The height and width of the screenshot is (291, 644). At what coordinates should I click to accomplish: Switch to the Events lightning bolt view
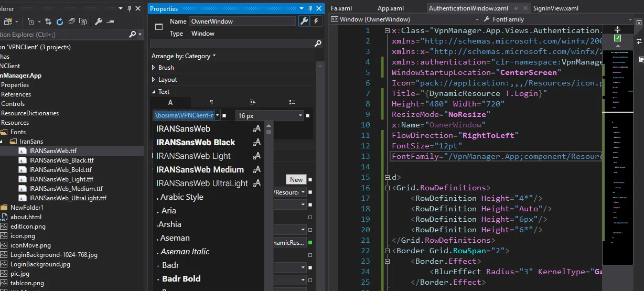click(x=316, y=21)
